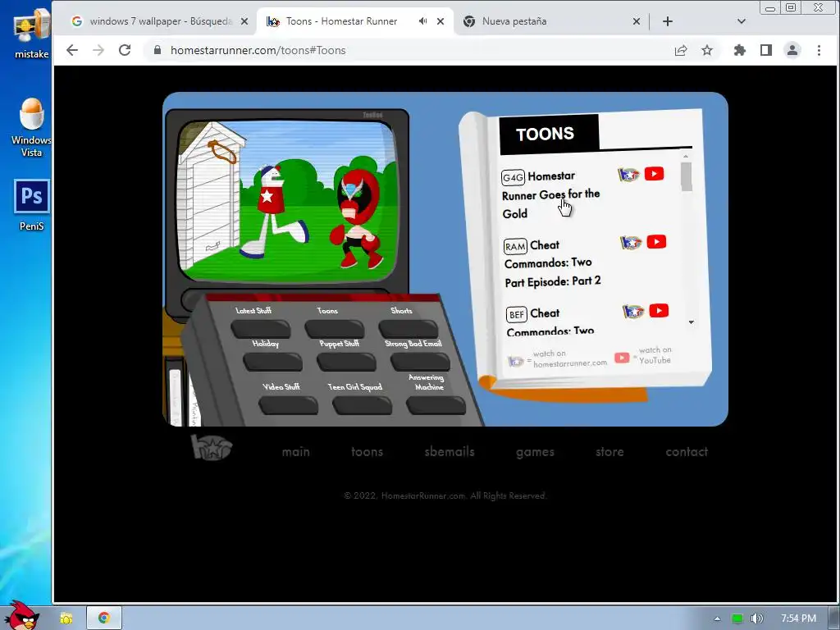This screenshot has width=840, height=630.
Task: Go to main in footer navigation
Action: click(x=295, y=452)
